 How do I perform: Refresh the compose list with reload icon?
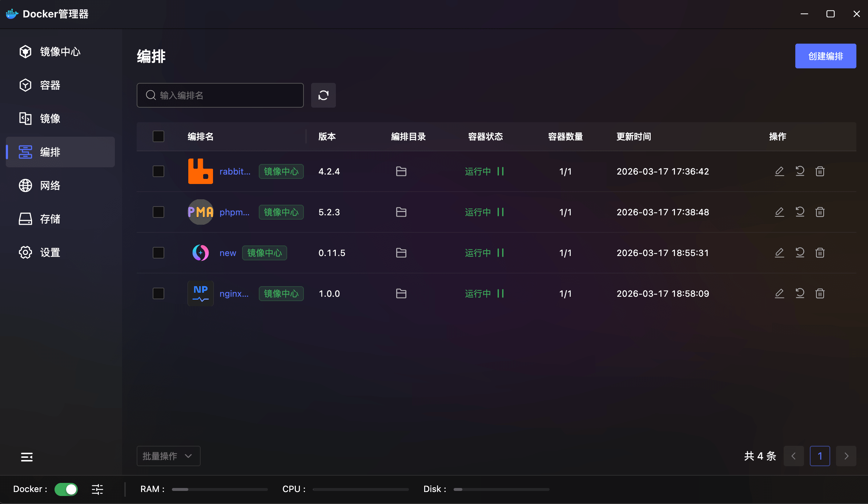coord(323,95)
